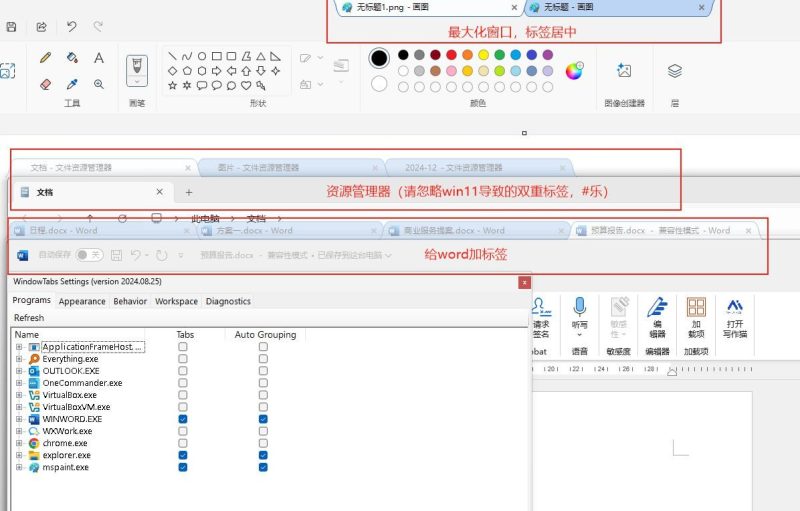Open the Editor tool in Word ribbon

click(657, 307)
